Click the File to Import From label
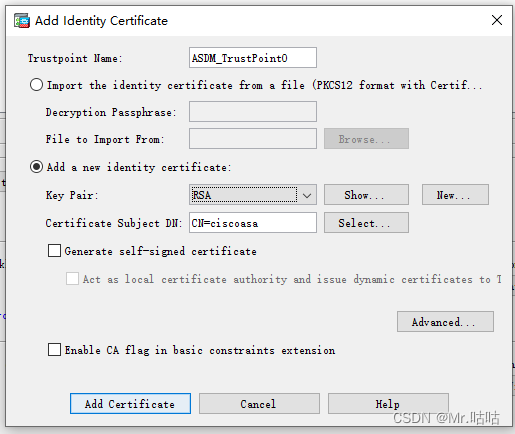 (x=105, y=139)
